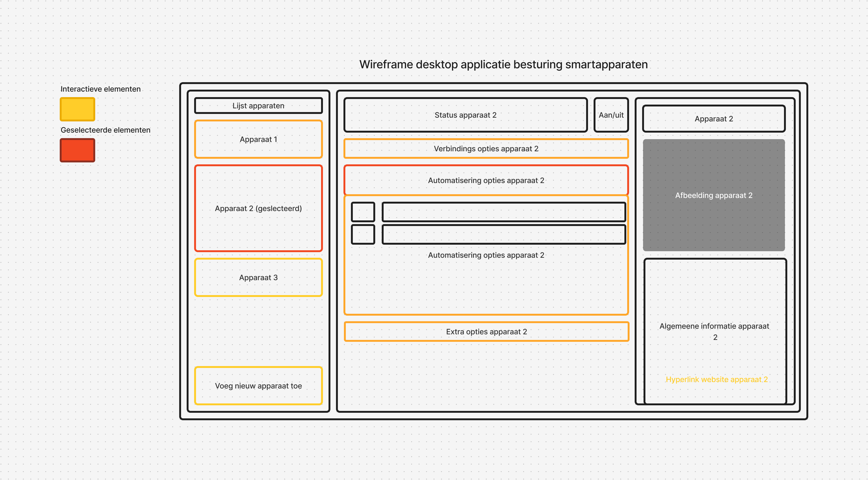The image size is (868, 480).
Task: Click the Afbeelding apparaat 2 image
Action: pos(714,195)
